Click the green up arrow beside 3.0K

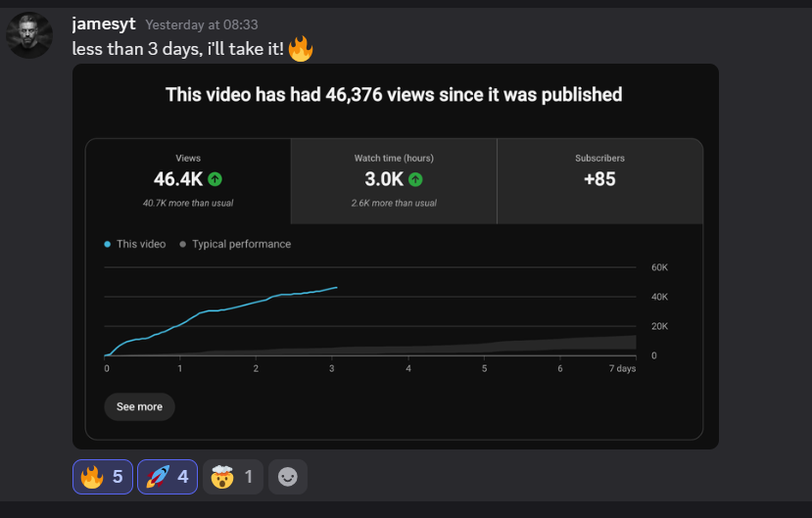(415, 179)
